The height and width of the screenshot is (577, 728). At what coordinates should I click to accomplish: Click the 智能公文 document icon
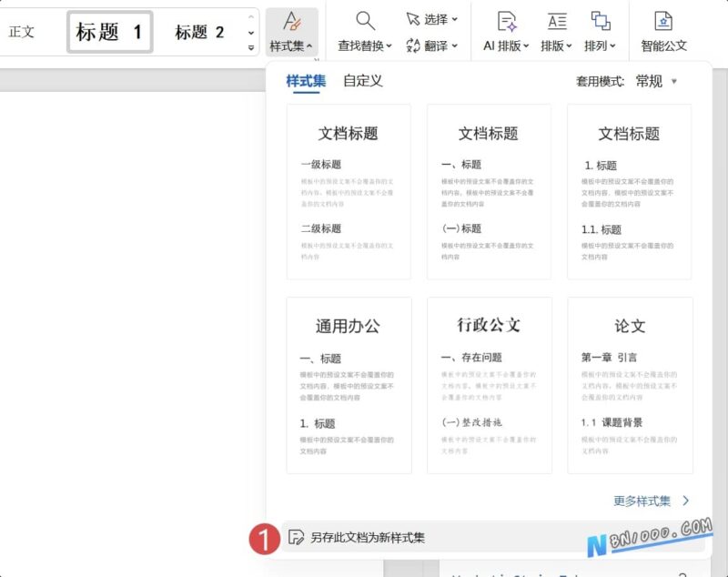point(663,21)
